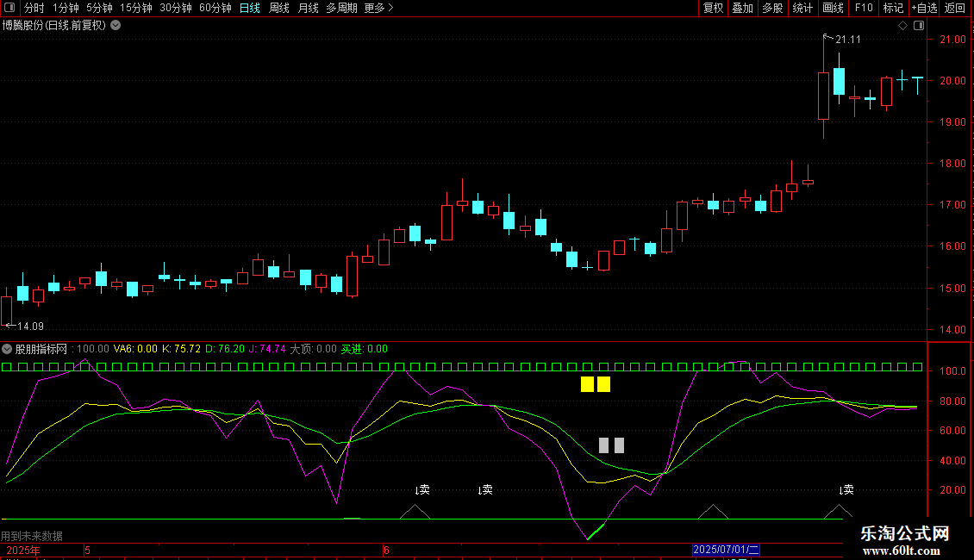974x560 pixels.
Task: Click the rightmost 卖 sell signal marker
Action: (846, 490)
